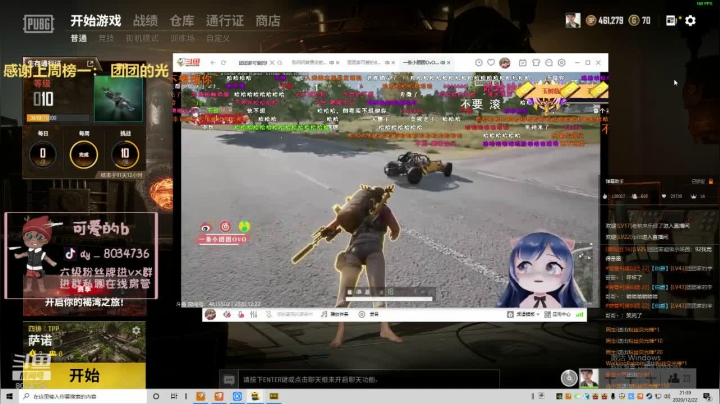Click the 玉树临 gold banner in the stream
Image resolution: width=720 pixels, height=404 pixels.
tap(563, 91)
